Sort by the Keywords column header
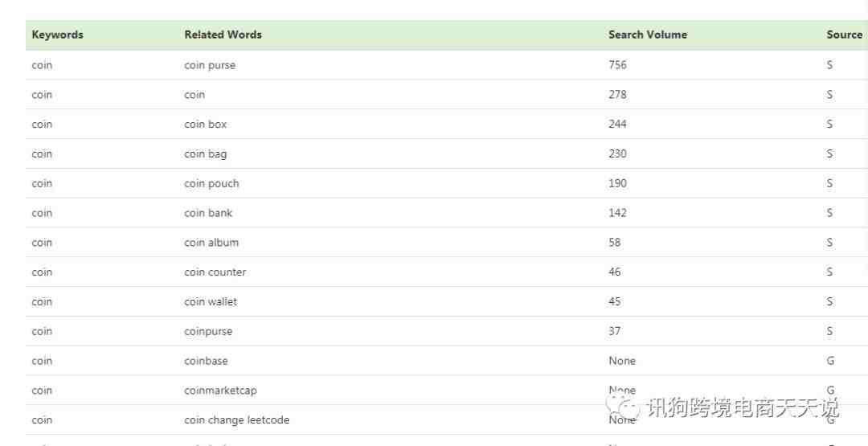Viewport: 868px width, 446px height. click(x=57, y=35)
